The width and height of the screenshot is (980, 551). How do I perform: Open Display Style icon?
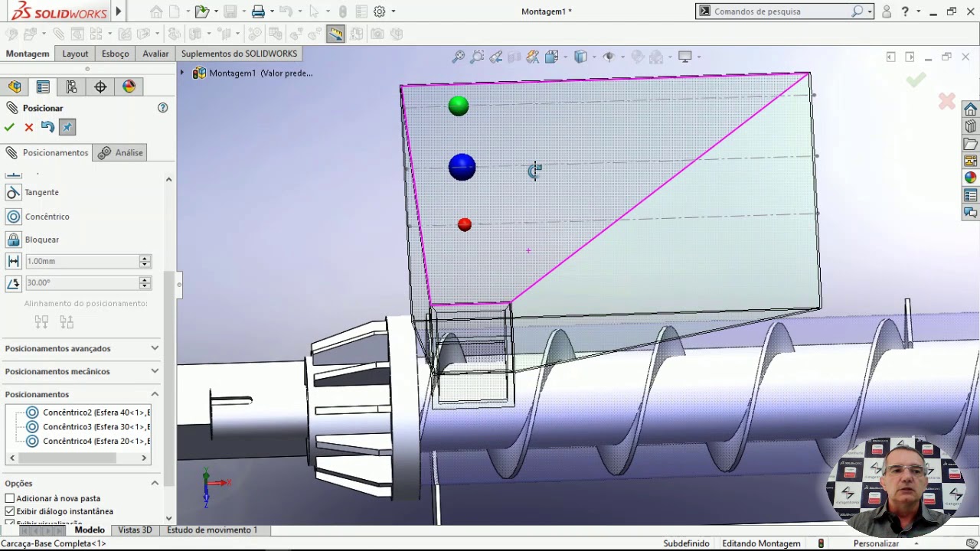tap(580, 57)
